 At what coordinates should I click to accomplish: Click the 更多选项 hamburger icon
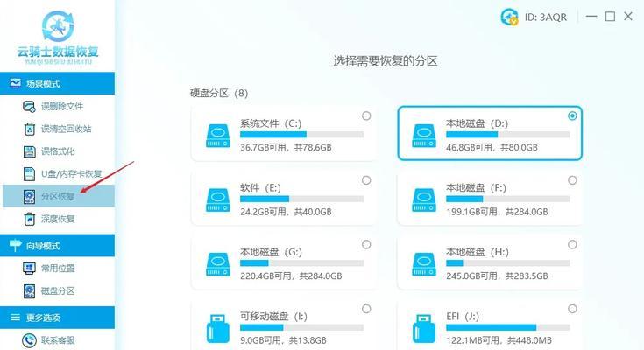pos(15,318)
